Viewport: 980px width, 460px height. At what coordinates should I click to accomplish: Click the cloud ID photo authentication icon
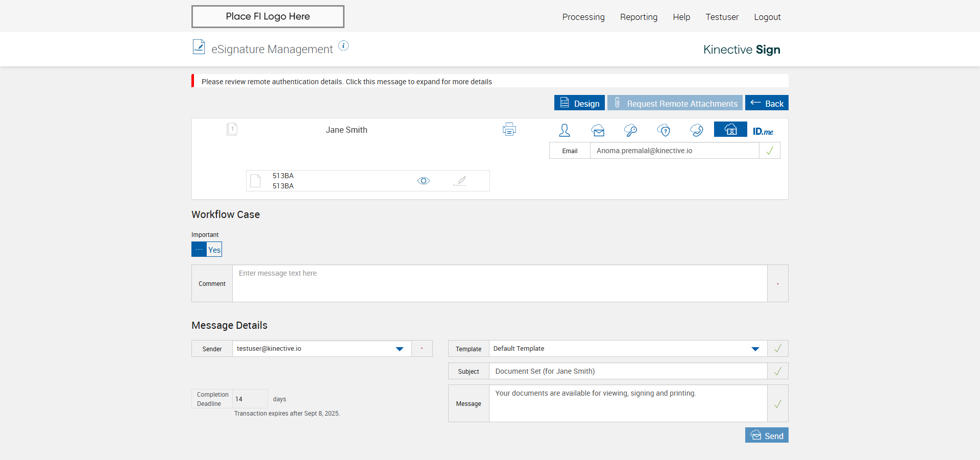pyautogui.click(x=730, y=130)
